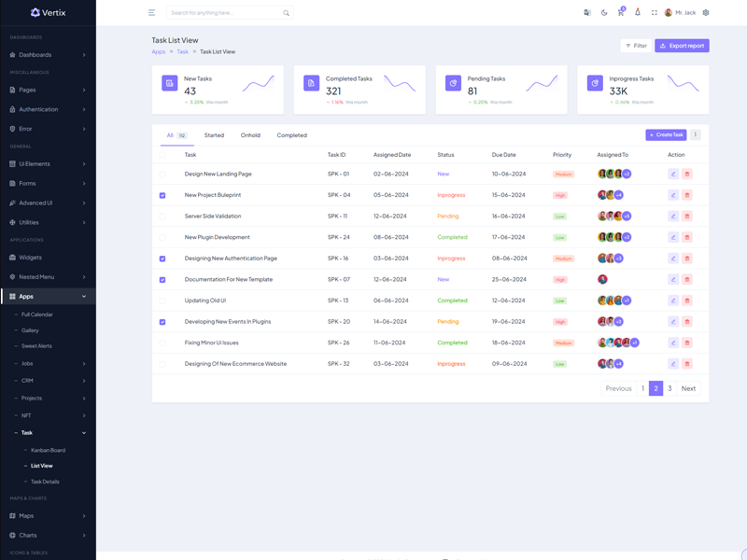Open the shopping cart icon in header

click(621, 13)
